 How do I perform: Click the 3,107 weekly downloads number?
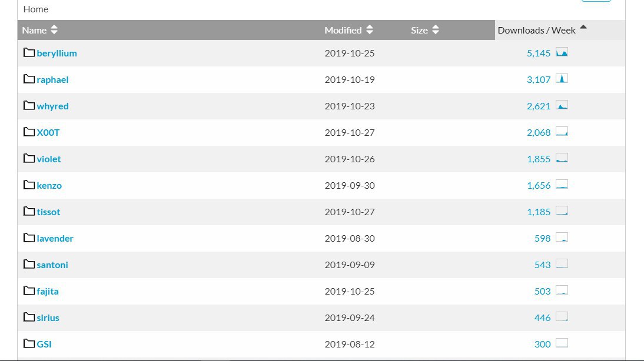[539, 80]
